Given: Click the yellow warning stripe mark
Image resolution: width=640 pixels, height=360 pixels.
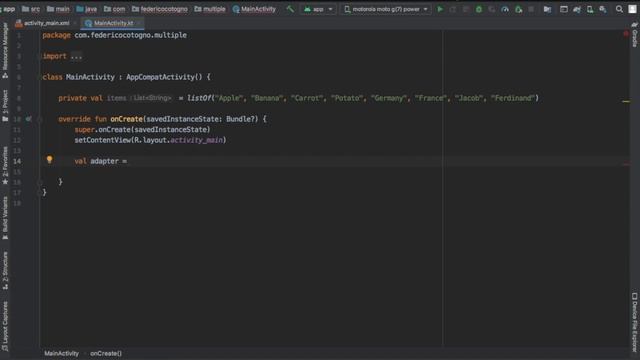Looking at the screenshot, I should click(x=626, y=101).
